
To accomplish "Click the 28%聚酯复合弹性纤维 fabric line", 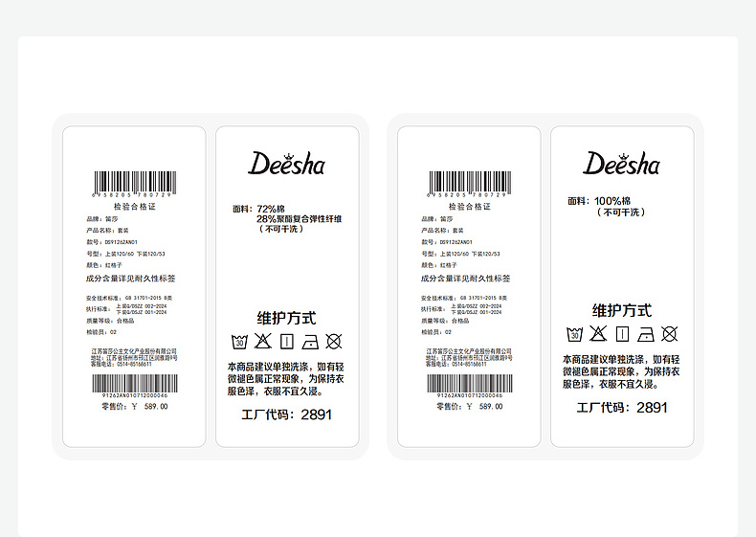I will (x=299, y=219).
